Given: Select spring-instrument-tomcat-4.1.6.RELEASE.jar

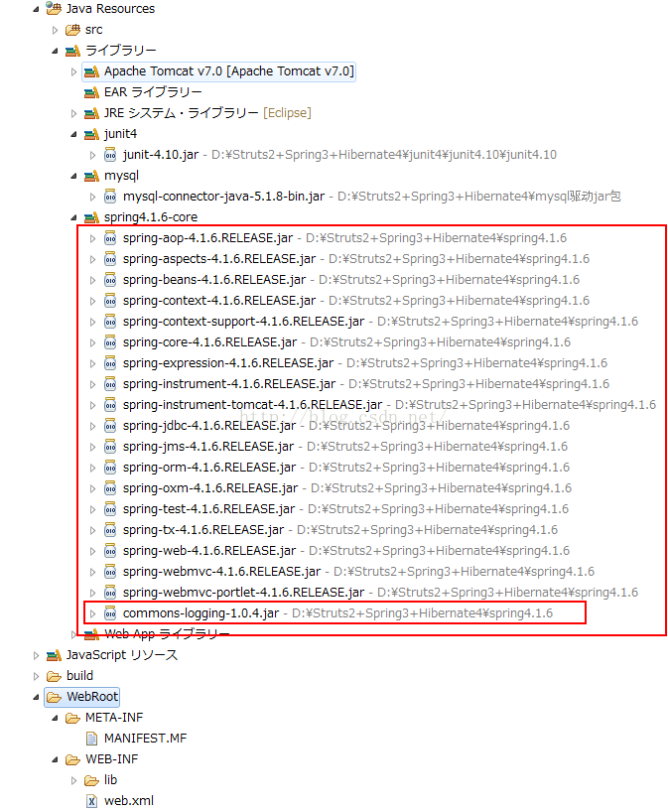Looking at the screenshot, I should coord(252,405).
